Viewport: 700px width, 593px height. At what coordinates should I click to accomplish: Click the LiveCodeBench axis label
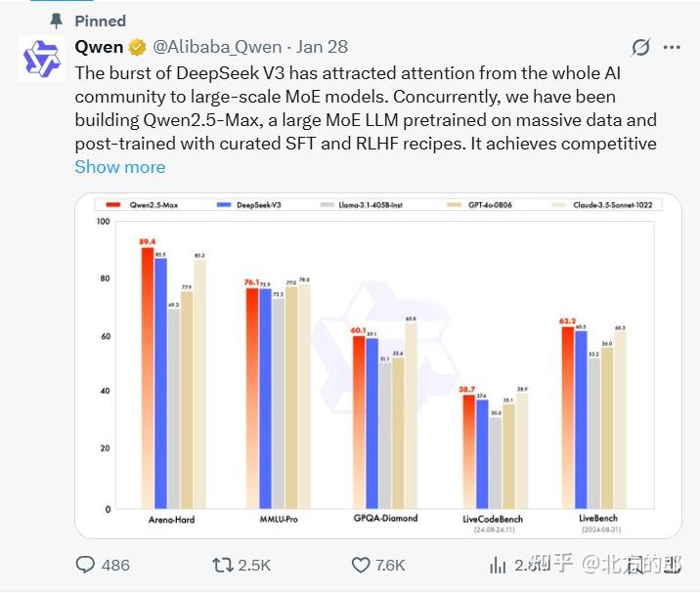pos(491,518)
